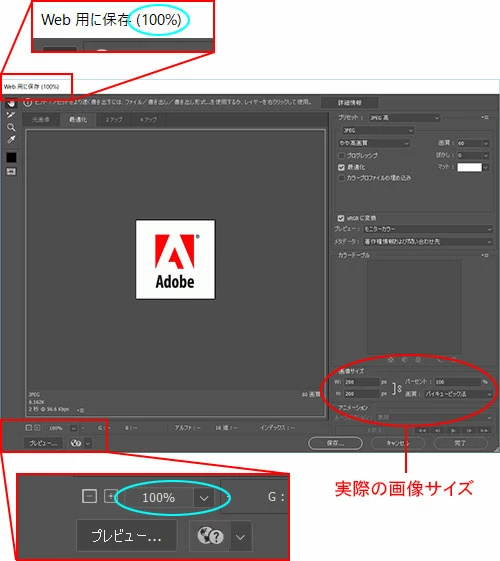Select the Zoom magnifier tool

click(11, 127)
